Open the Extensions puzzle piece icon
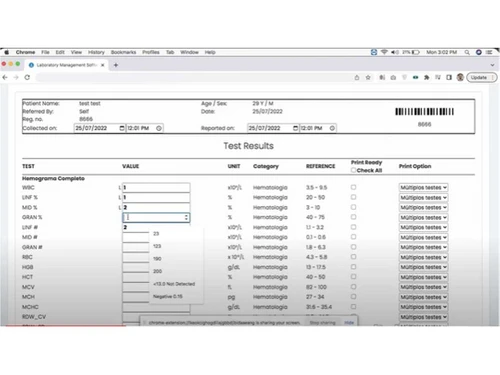 (427, 77)
